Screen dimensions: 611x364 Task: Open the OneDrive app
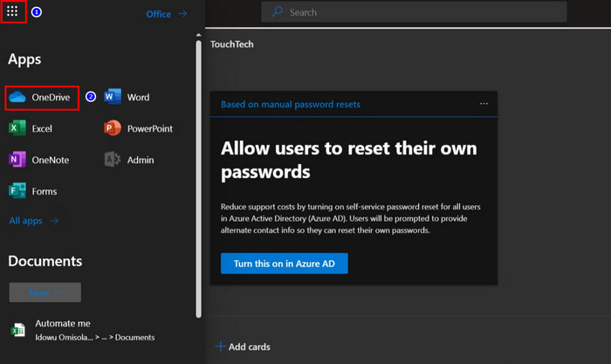(x=43, y=98)
